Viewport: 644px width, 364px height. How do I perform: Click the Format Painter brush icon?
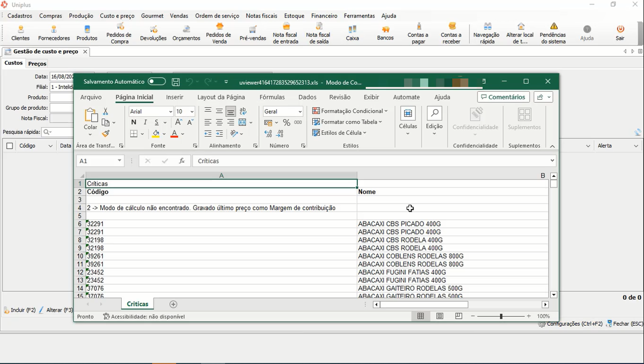click(106, 134)
